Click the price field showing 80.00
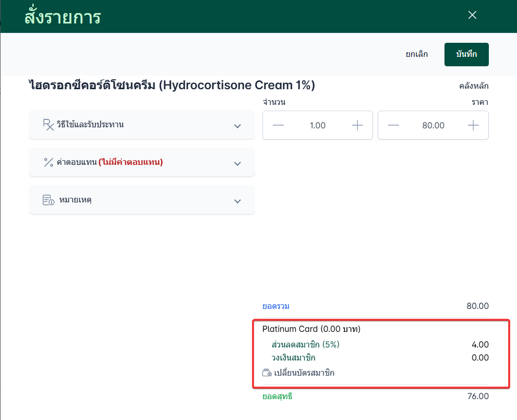Image resolution: width=517 pixels, height=420 pixels. pos(433,125)
